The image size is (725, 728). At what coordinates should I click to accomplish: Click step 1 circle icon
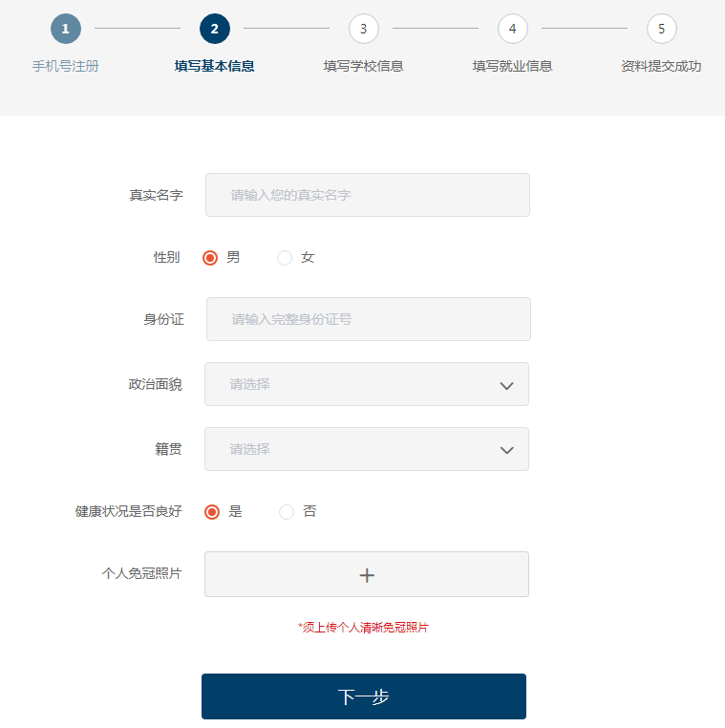coord(66,29)
